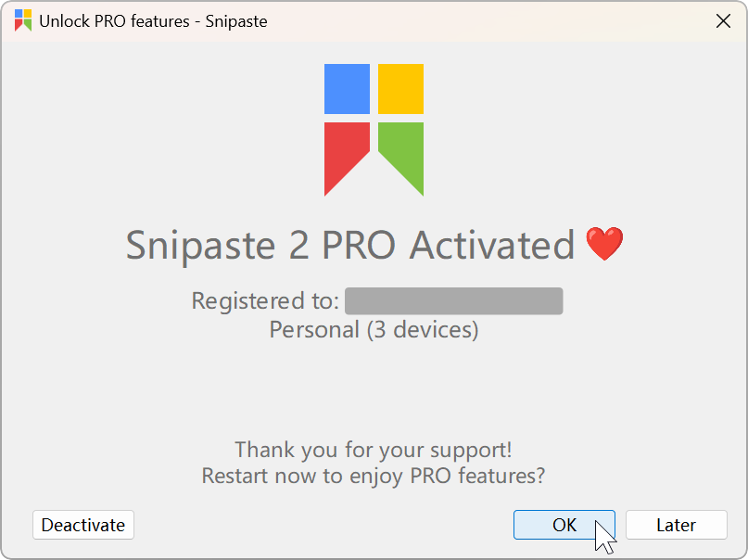
Task: Click the highlighted default OK button
Action: click(x=564, y=525)
